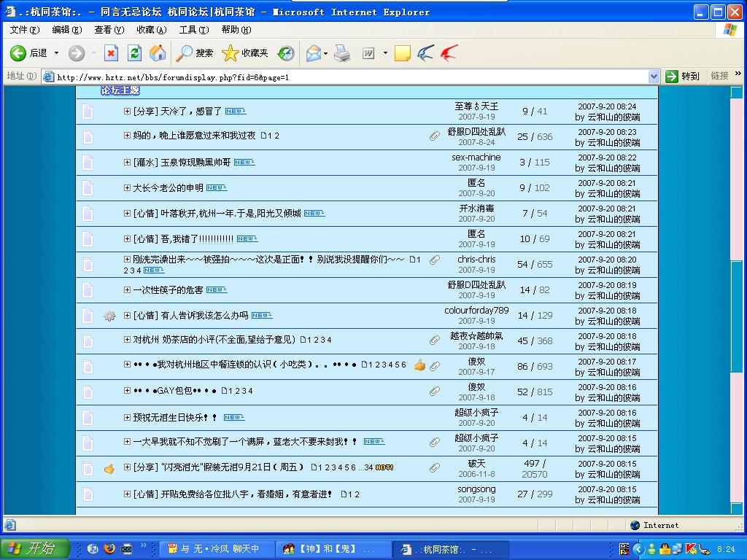Click thumbs-up icon before 闪亮泪光 thread

[x=109, y=469]
